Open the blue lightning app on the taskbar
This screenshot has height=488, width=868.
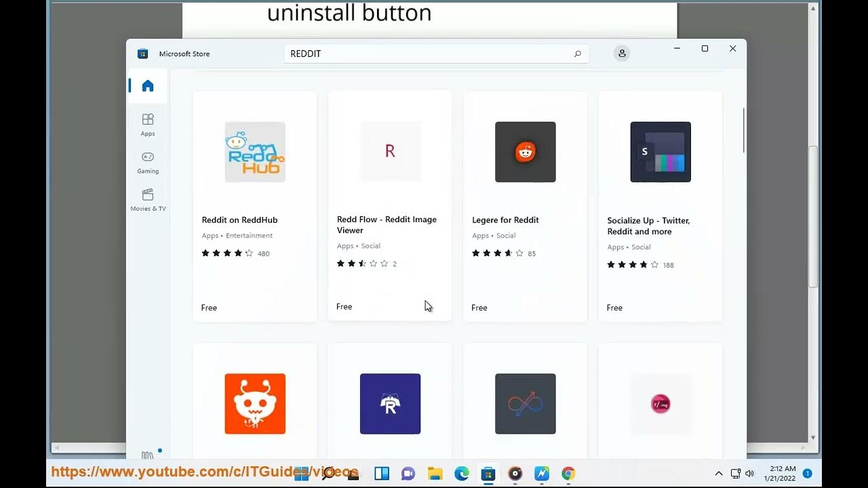(x=541, y=474)
